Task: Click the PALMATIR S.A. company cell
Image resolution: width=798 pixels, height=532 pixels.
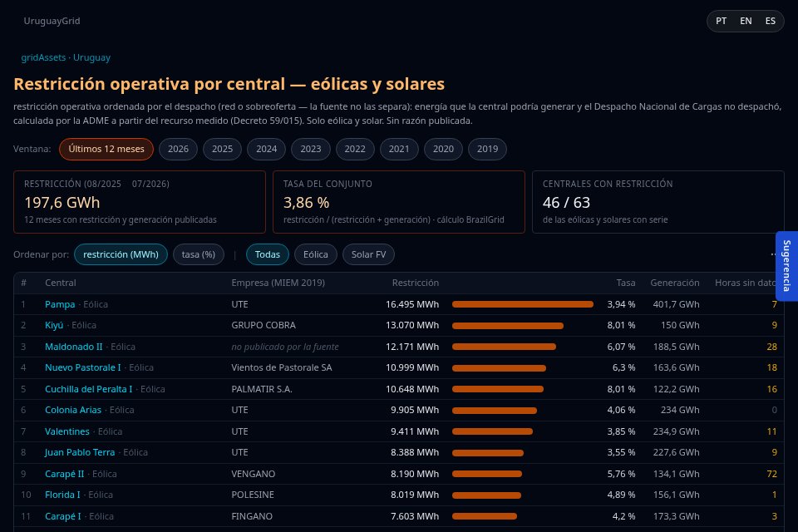Action: 262,389
